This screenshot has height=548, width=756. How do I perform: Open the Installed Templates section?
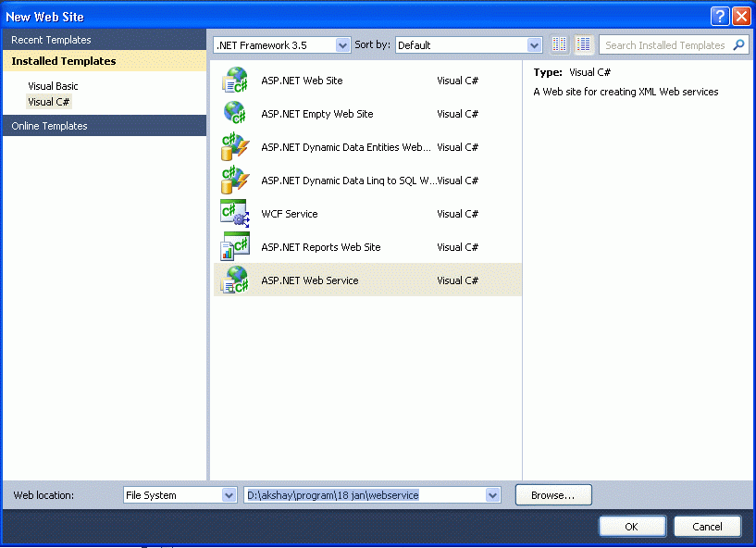[x=105, y=61]
